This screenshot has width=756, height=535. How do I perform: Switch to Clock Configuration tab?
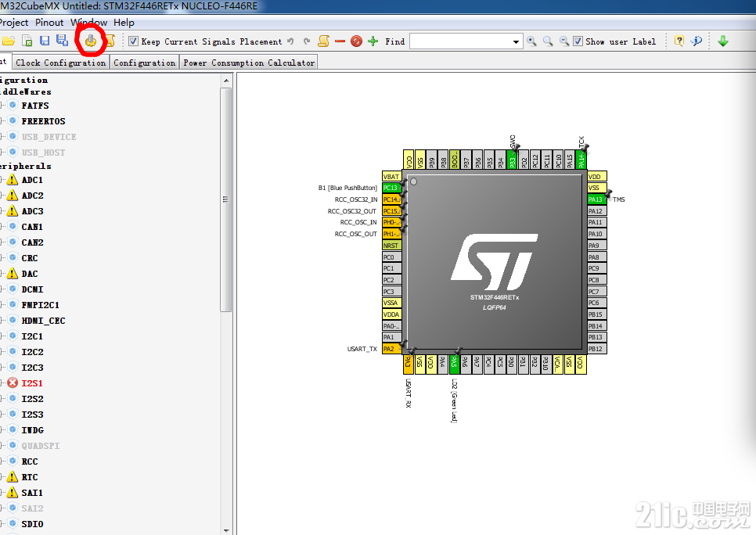coord(60,63)
